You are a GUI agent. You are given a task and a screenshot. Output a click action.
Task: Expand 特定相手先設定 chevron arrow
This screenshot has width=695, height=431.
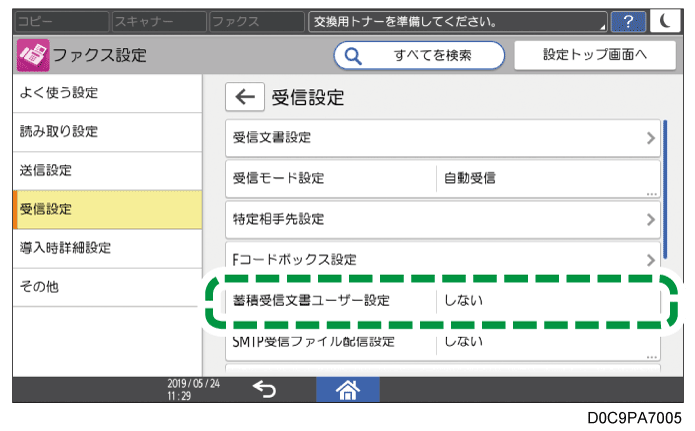point(650,219)
